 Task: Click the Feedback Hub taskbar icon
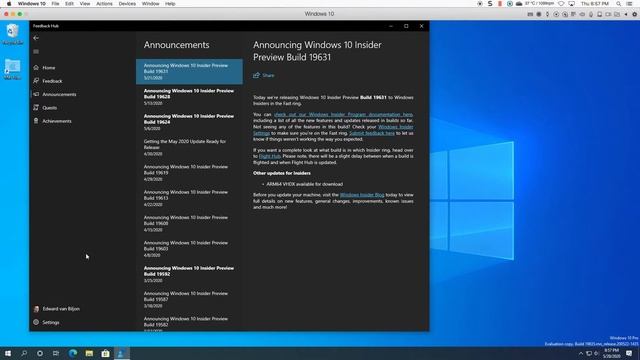point(121,353)
